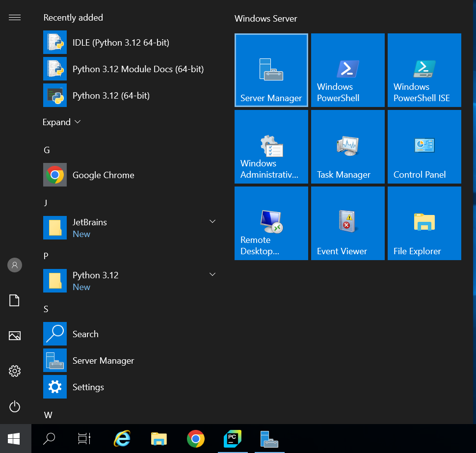This screenshot has width=476, height=453.
Task: Open the Event Viewer tile
Action: (348, 223)
